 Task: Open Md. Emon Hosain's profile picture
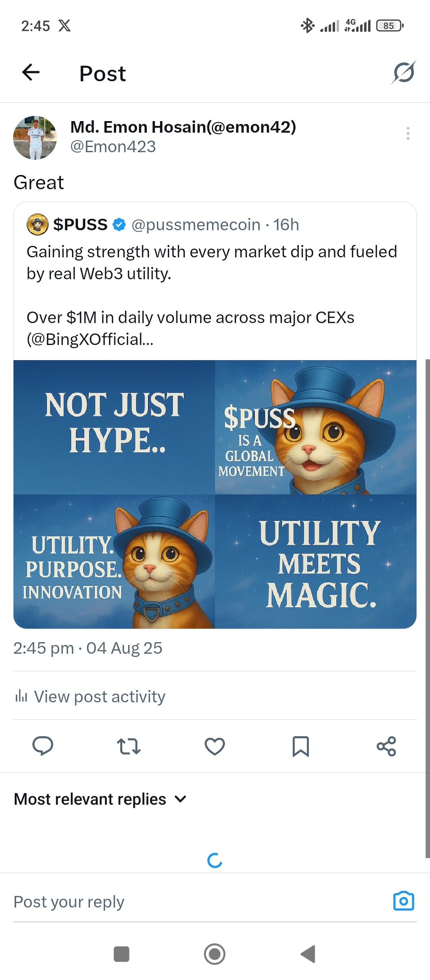click(x=35, y=138)
